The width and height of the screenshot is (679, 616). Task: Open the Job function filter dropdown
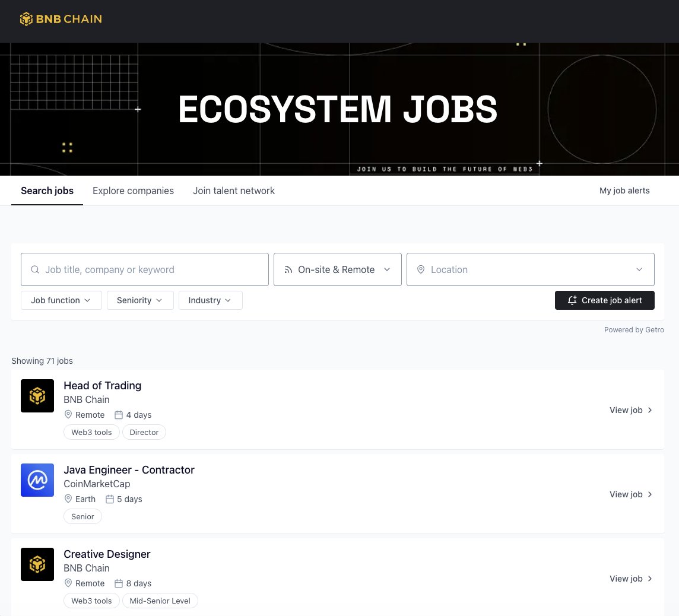[61, 300]
